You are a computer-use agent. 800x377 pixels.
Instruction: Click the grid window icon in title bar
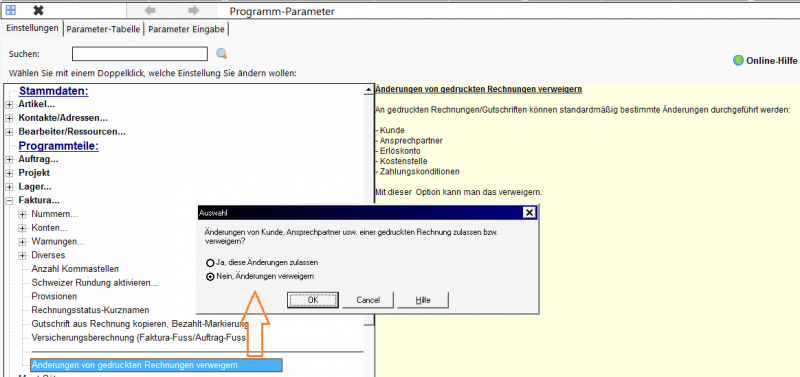pos(10,10)
